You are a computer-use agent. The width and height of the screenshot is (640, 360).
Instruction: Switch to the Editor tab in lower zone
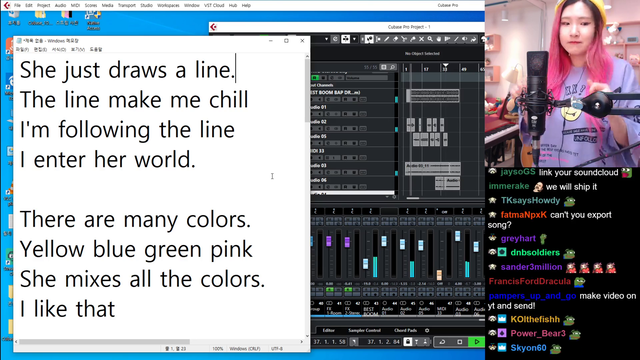point(329,331)
